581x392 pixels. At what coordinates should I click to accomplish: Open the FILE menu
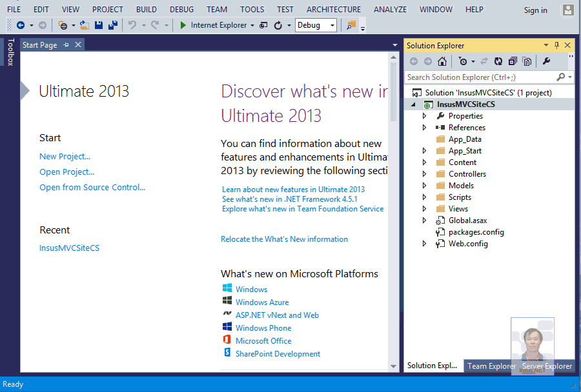coord(14,9)
